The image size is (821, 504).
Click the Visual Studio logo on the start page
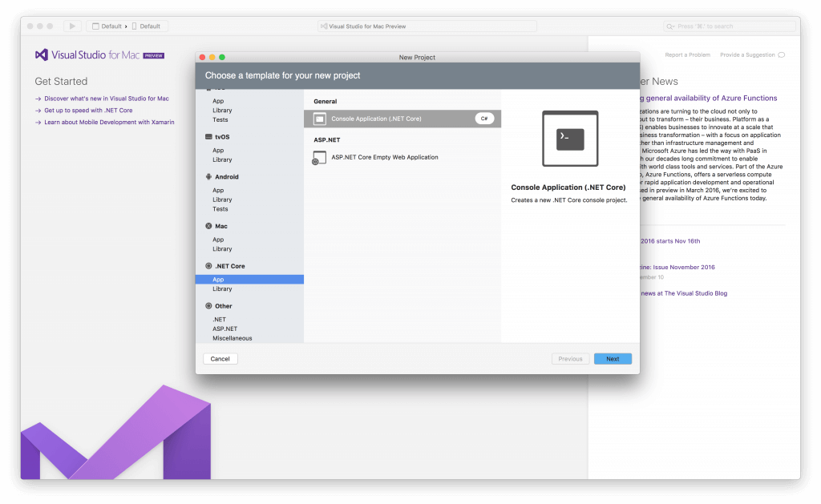42,55
